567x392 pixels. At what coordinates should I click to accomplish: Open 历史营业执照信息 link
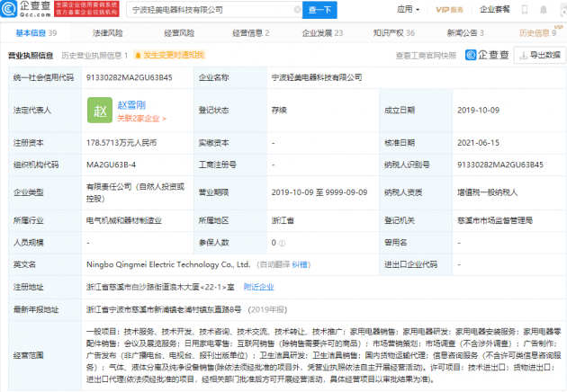coord(94,55)
